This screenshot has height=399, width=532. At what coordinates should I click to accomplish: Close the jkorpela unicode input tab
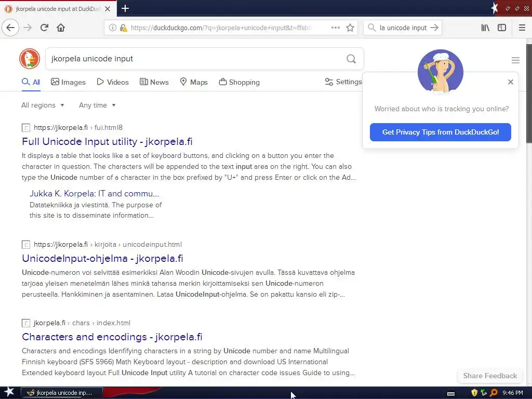tap(108, 9)
